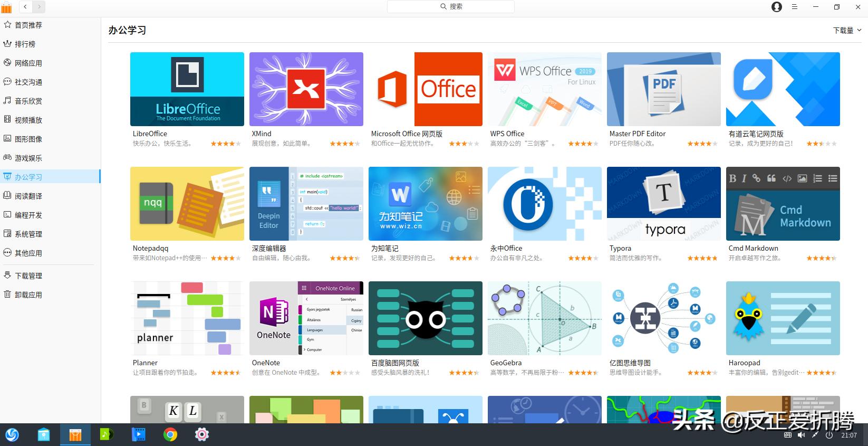This screenshot has width=868, height=446.
Task: Open the user account avatar
Action: click(777, 7)
